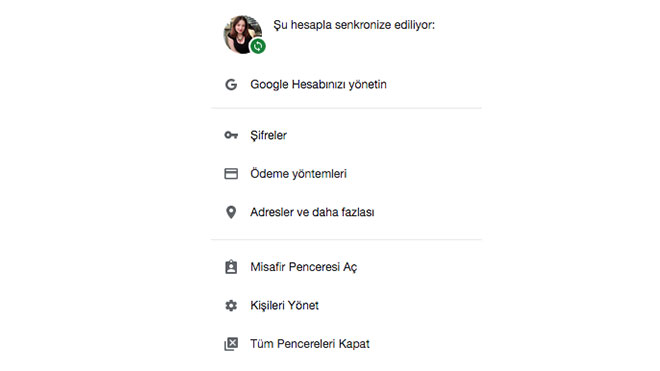Click the 'Şu hesapla senkronize ediliyor' text
The height and width of the screenshot is (371, 660).
354,25
